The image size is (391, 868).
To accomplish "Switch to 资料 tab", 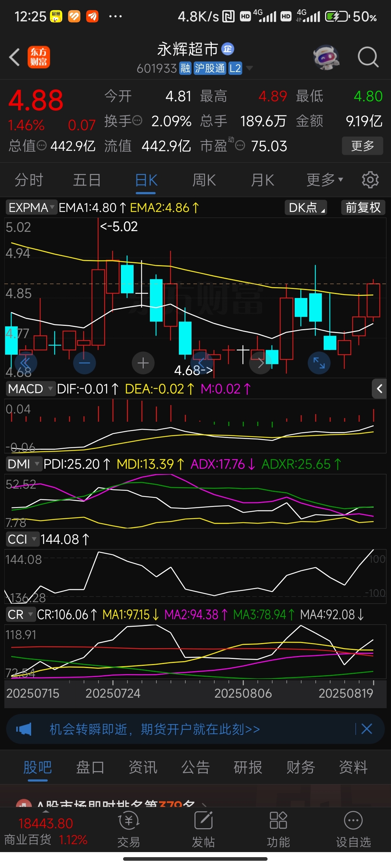I will (353, 767).
